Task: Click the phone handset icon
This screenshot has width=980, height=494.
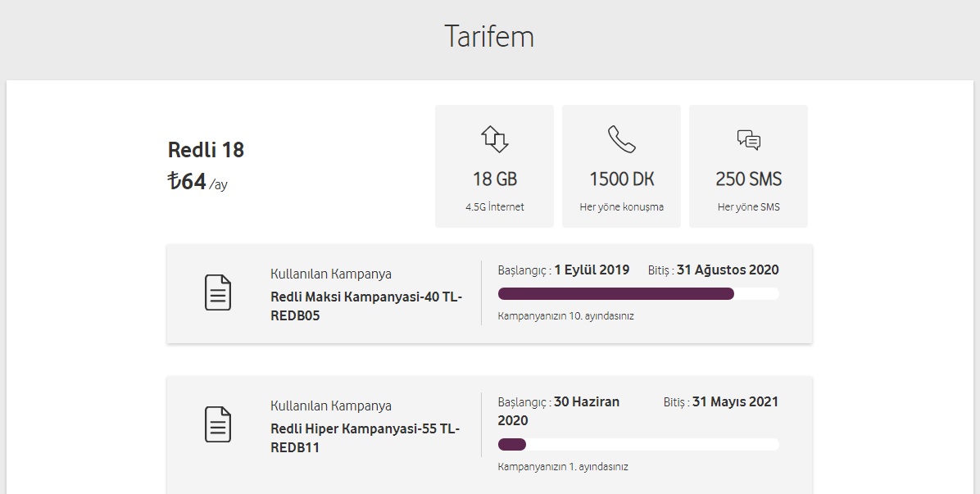Action: [x=621, y=138]
